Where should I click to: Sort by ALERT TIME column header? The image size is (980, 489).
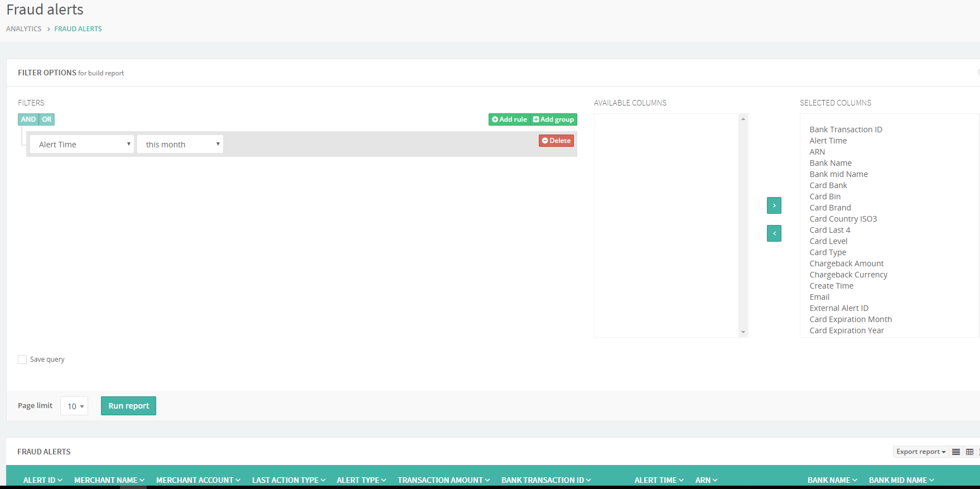(659, 480)
